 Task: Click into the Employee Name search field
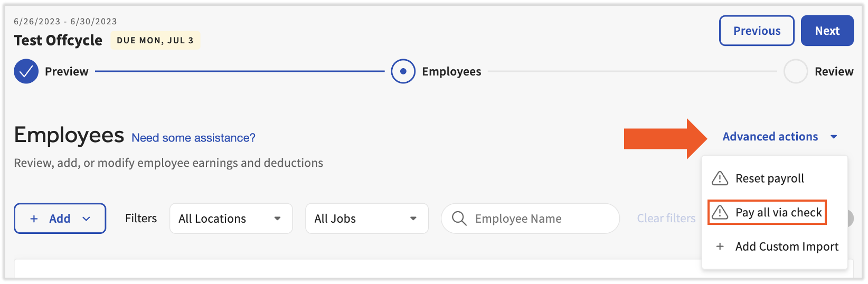click(539, 219)
